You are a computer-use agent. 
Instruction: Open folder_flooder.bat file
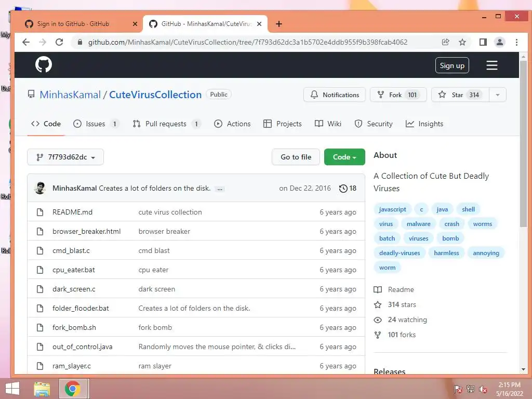coord(81,309)
